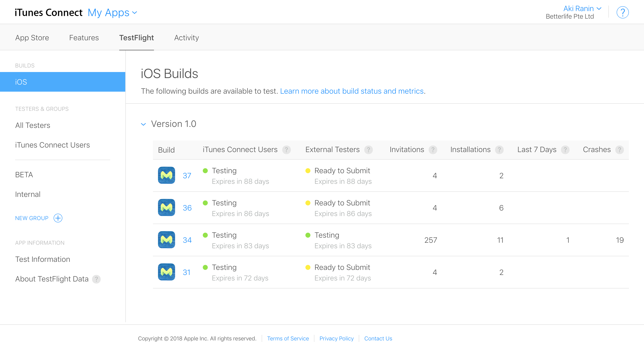Click the 257 invitations value for build 34
Viewport: 644px width, 354px height.
431,240
